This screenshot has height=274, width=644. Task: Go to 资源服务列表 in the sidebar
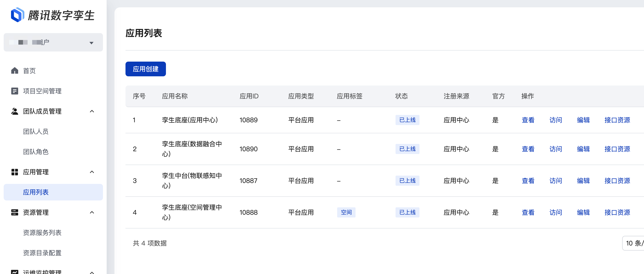[x=42, y=233]
